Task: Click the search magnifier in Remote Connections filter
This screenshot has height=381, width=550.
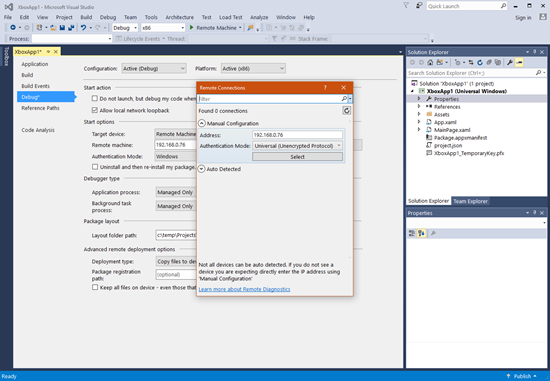Action: [344, 99]
